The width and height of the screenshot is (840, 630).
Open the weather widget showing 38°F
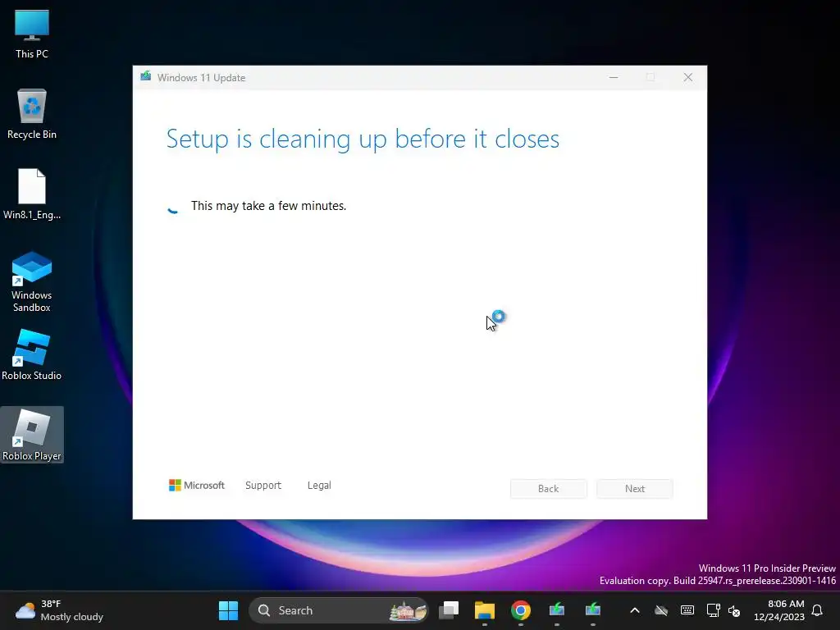pyautogui.click(x=59, y=610)
